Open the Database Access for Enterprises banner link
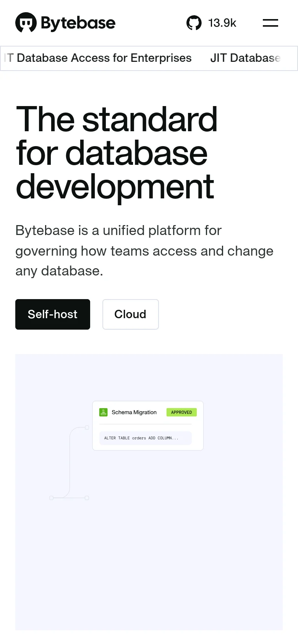The image size is (298, 644). (98, 58)
